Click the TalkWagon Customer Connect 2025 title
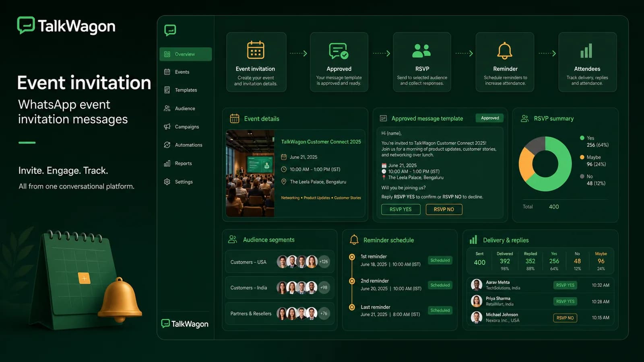The image size is (644, 362). point(321,142)
